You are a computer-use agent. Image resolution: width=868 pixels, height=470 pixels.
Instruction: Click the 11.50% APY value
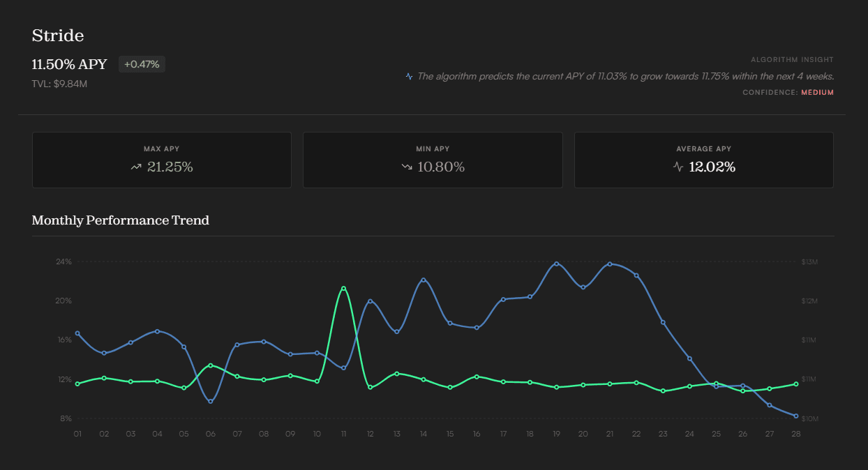tap(70, 64)
